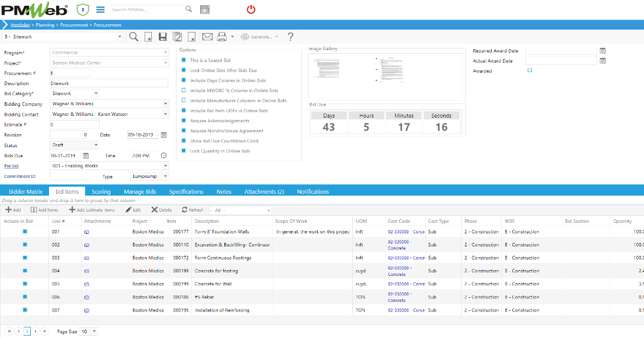Click the (Portfolio) breadcrumb link
Viewport: 644px width, 338px height.
click(x=20, y=25)
